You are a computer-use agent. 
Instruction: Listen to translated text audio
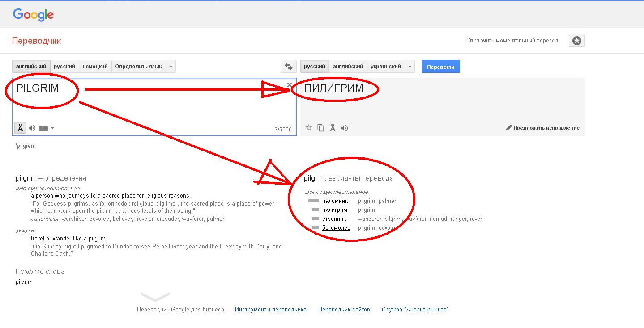(344, 128)
